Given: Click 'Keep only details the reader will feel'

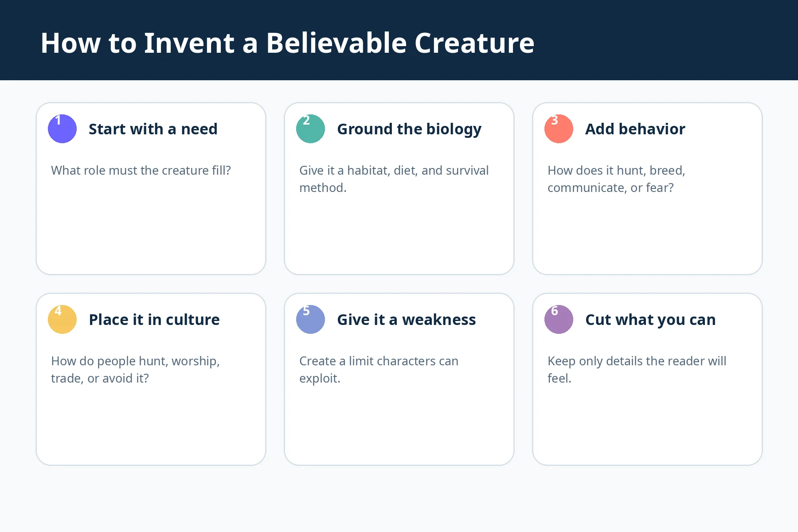Looking at the screenshot, I should (637, 370).
